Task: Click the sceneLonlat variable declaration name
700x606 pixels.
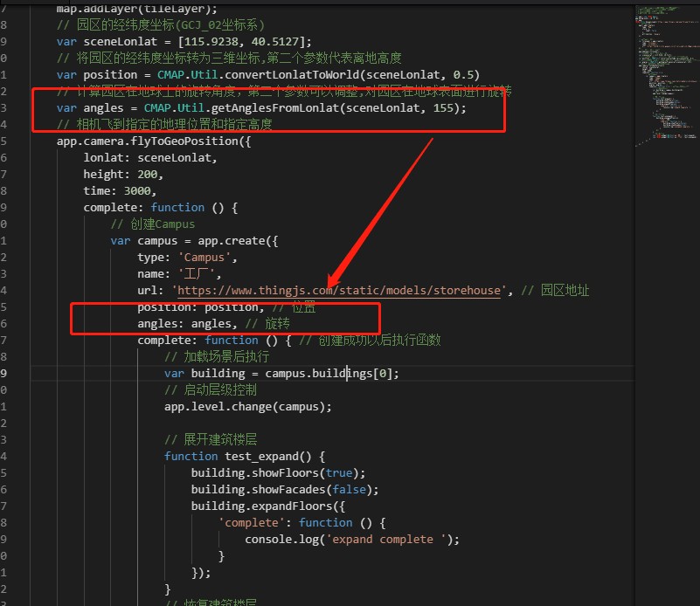Action: [x=121, y=42]
